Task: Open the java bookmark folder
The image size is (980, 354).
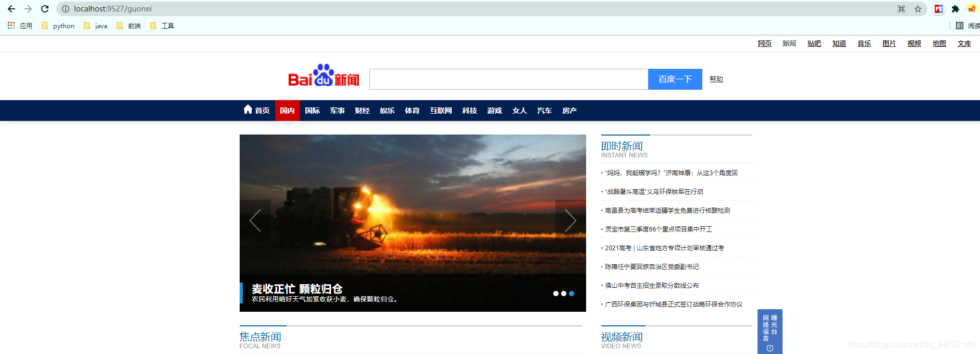Action: [x=95, y=26]
